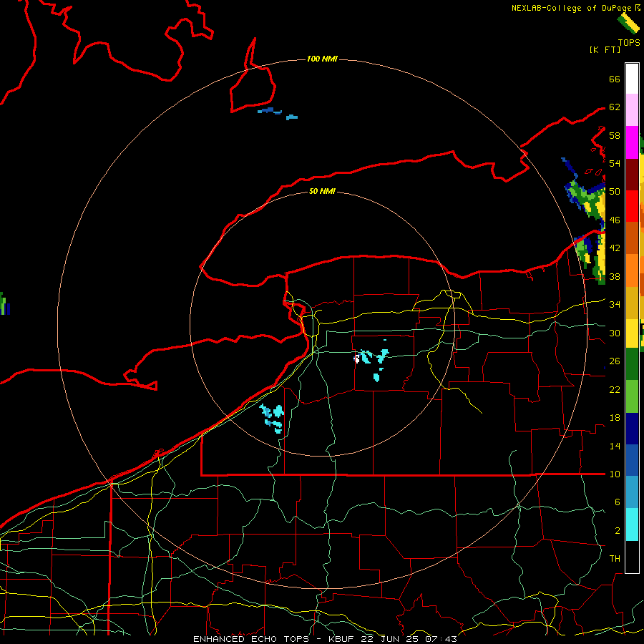Select the gold legend swatch
644x644 pixels.
click(632, 303)
